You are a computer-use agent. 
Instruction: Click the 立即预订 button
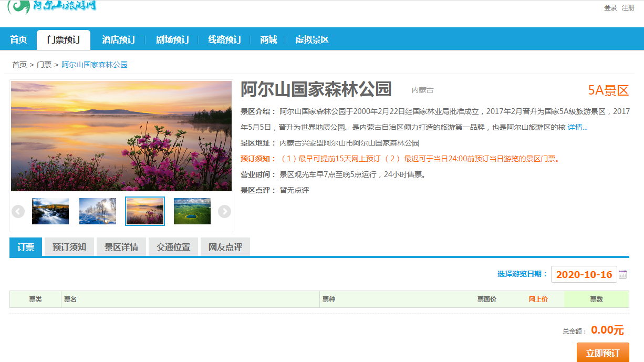[603, 353]
